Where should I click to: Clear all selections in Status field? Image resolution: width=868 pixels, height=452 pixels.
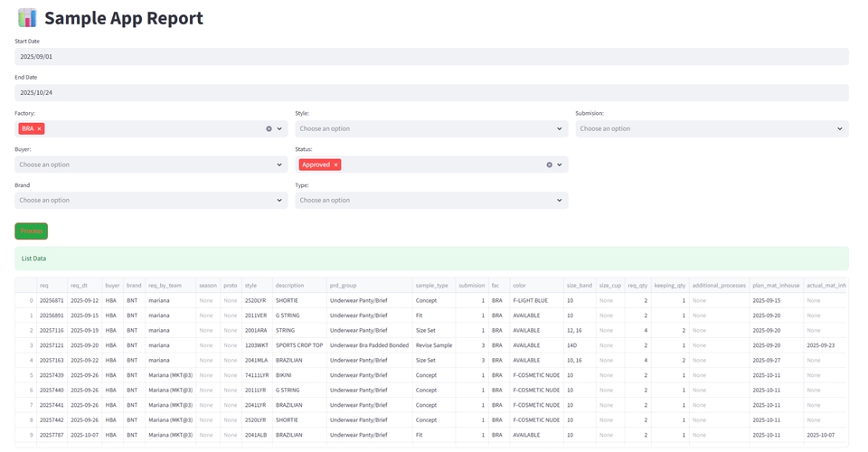(x=549, y=165)
